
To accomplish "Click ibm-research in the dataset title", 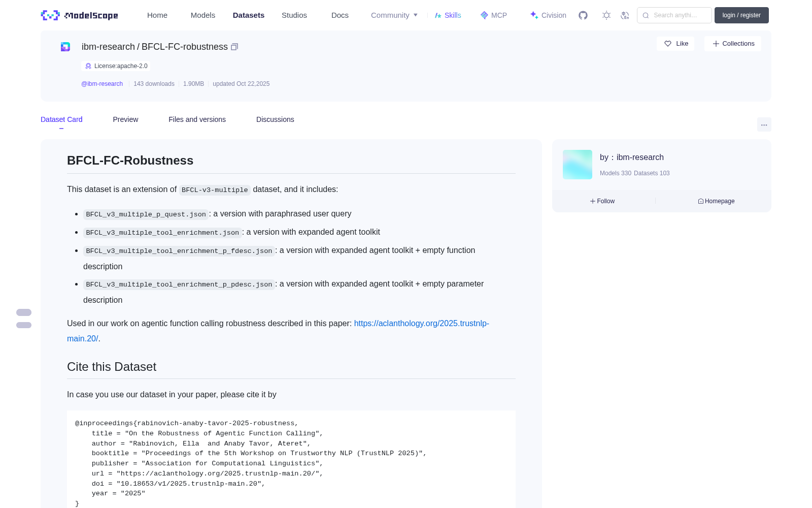I will tap(108, 47).
